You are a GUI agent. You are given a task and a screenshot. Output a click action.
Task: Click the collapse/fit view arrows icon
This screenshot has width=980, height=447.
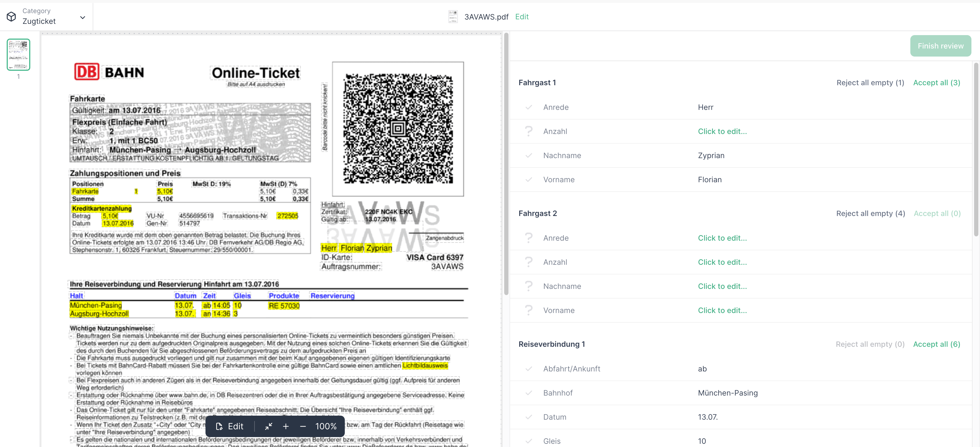point(269,426)
